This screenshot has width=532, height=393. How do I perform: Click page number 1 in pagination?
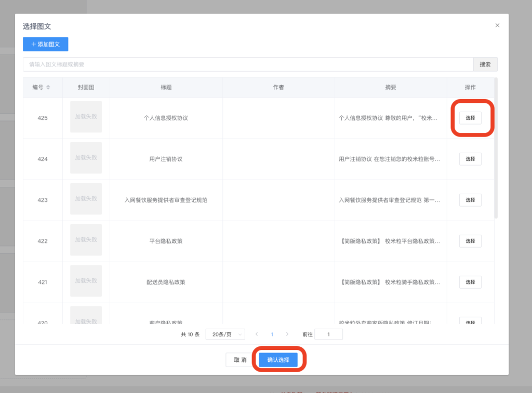pyautogui.click(x=272, y=334)
